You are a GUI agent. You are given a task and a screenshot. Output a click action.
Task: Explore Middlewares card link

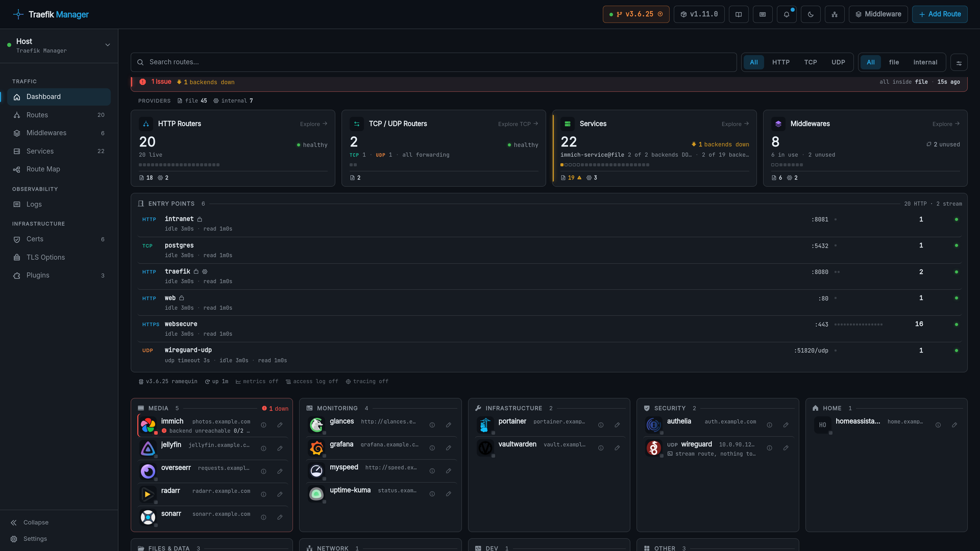pos(946,124)
